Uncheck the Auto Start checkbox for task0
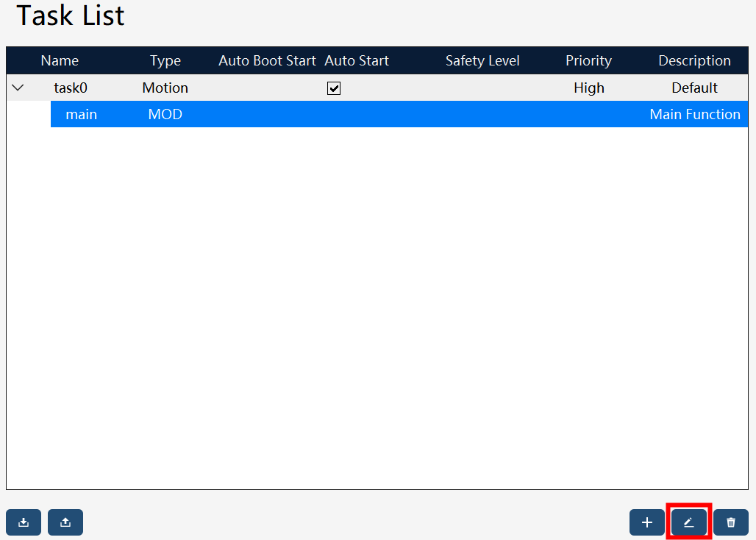756x540 pixels. pyautogui.click(x=334, y=88)
